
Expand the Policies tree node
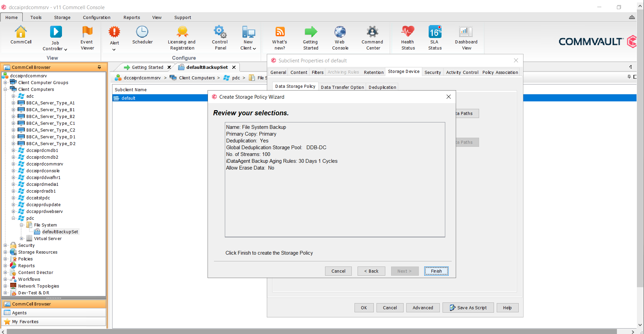coord(5,259)
